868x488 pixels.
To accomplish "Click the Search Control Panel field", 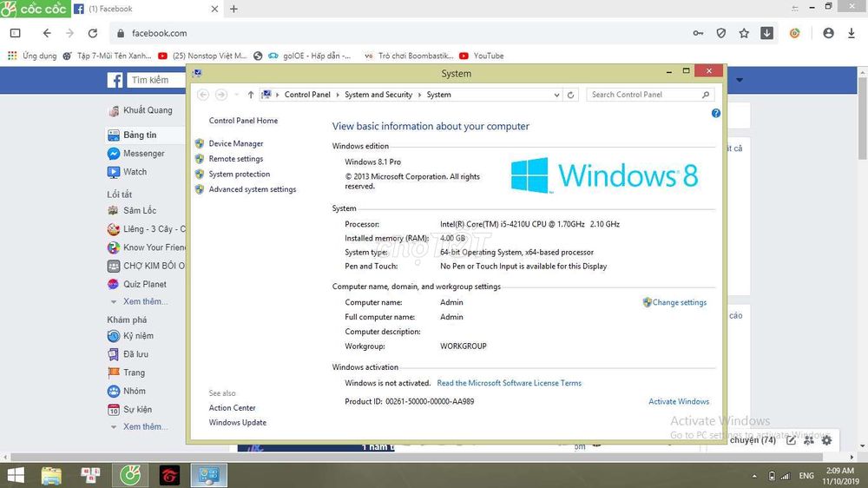I will tap(650, 95).
